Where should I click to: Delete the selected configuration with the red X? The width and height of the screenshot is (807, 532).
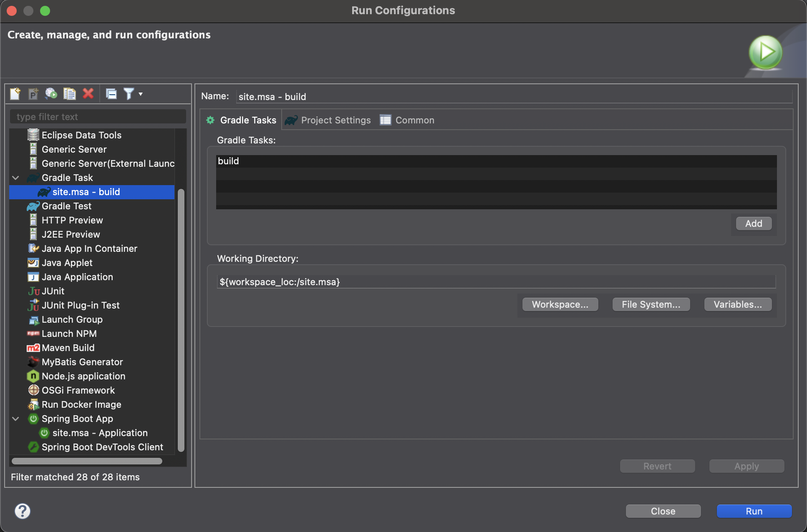coord(88,94)
